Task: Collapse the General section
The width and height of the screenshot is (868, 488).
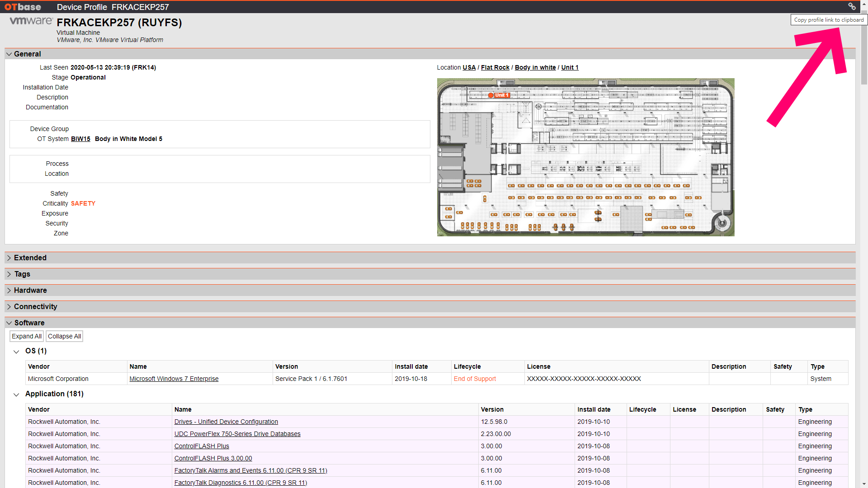Action: [9, 54]
